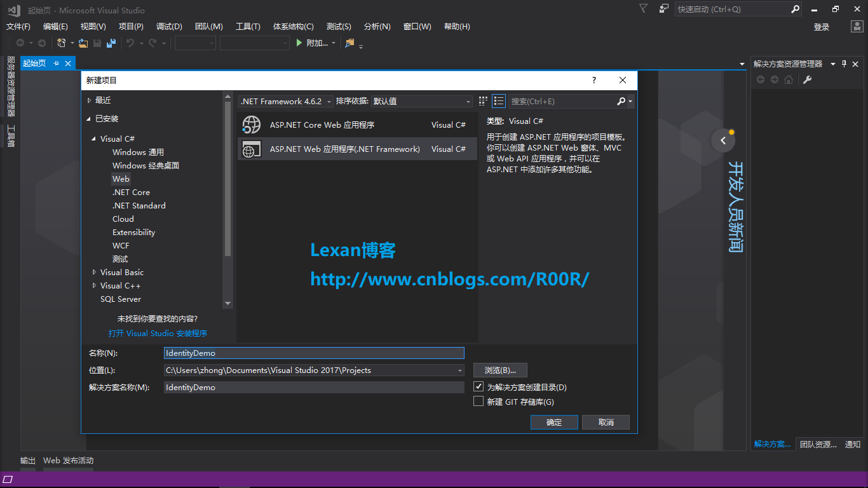Toggle 为解决方案创建目录 checkbox
Screen dimensions: 868x488
point(478,386)
